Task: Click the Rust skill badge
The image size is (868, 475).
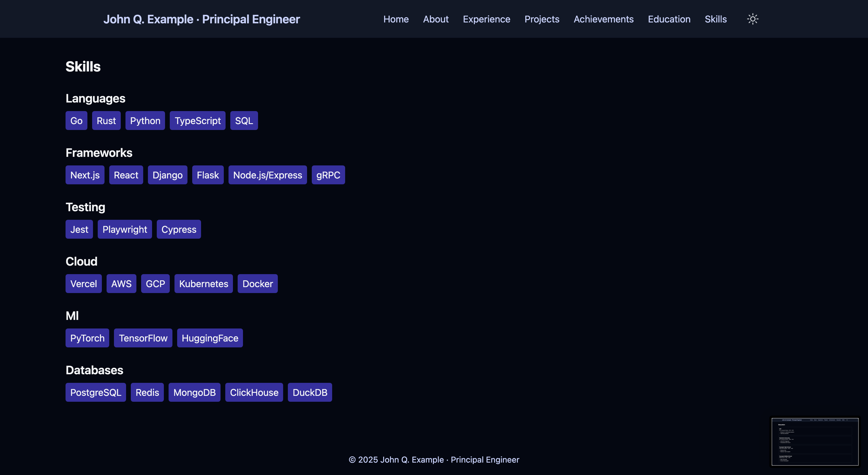Action: [x=106, y=121]
